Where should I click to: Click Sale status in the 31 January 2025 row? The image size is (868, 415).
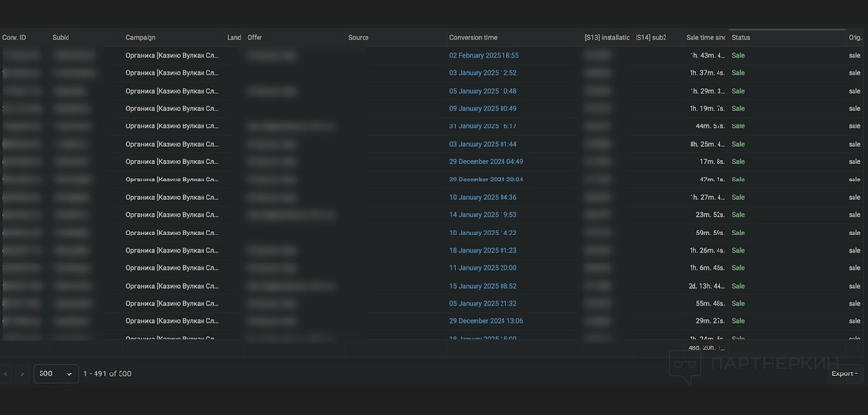pos(738,126)
